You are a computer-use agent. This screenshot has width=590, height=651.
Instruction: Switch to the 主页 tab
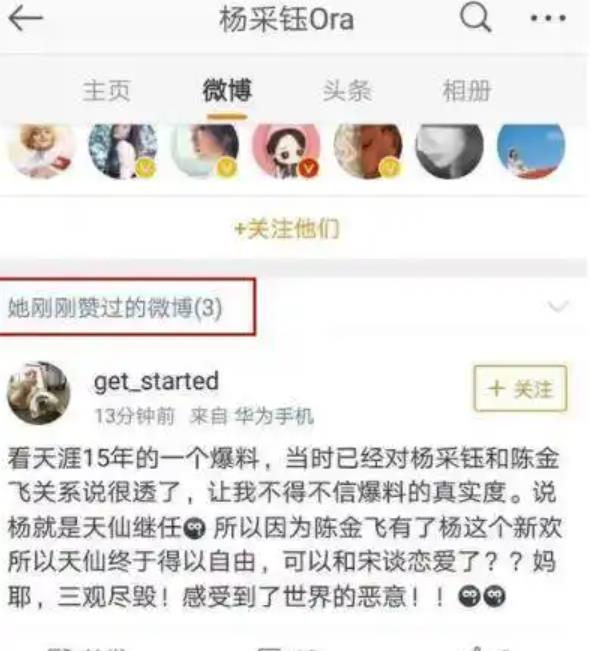click(107, 91)
